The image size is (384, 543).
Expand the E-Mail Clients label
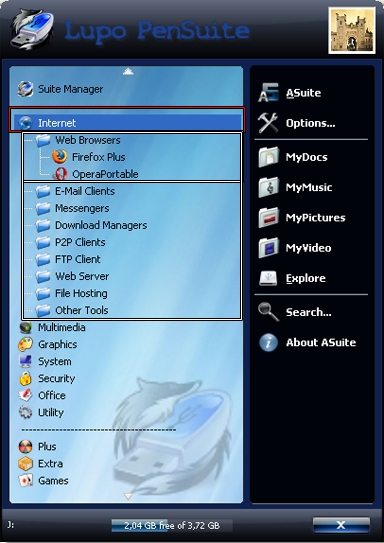pyautogui.click(x=85, y=191)
